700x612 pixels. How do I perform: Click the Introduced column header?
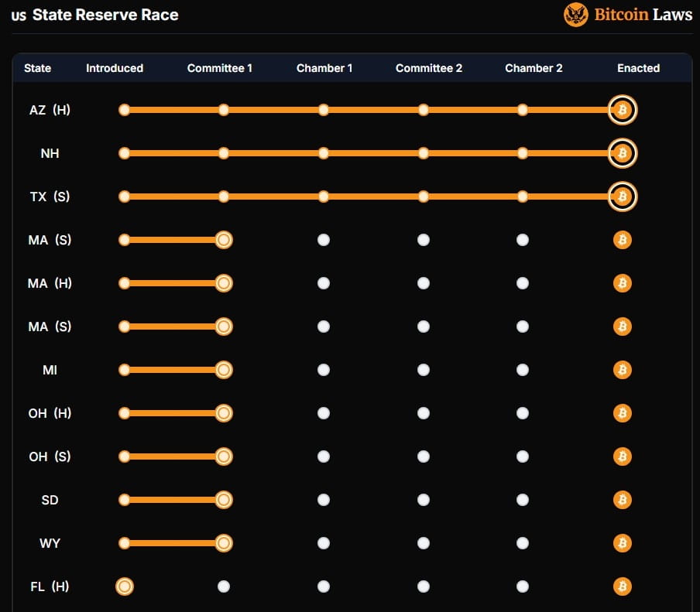[114, 68]
